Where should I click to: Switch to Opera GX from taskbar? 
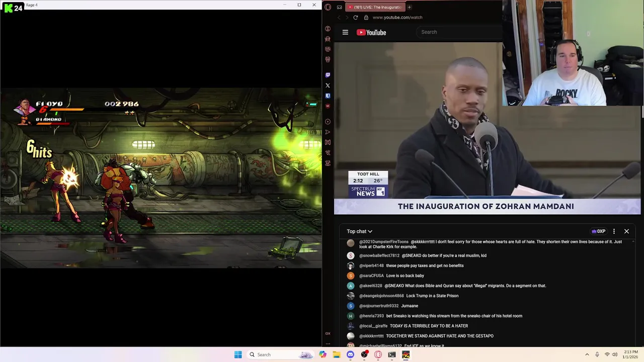tap(378, 354)
